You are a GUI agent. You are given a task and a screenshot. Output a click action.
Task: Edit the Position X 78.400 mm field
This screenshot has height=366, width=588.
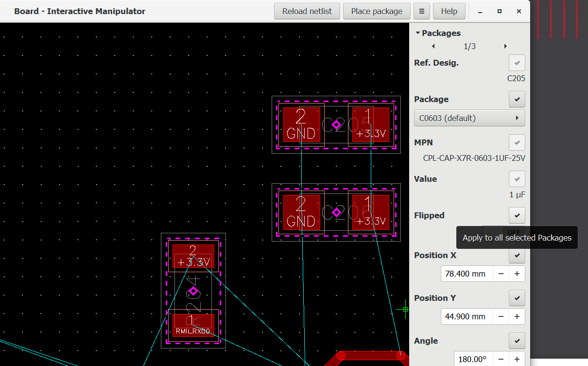point(467,274)
